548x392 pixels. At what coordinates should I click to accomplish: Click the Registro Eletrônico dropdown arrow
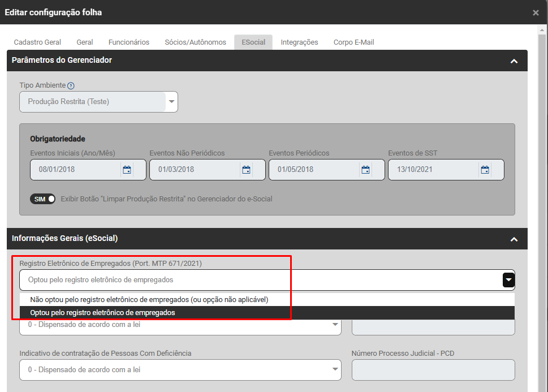(x=508, y=280)
